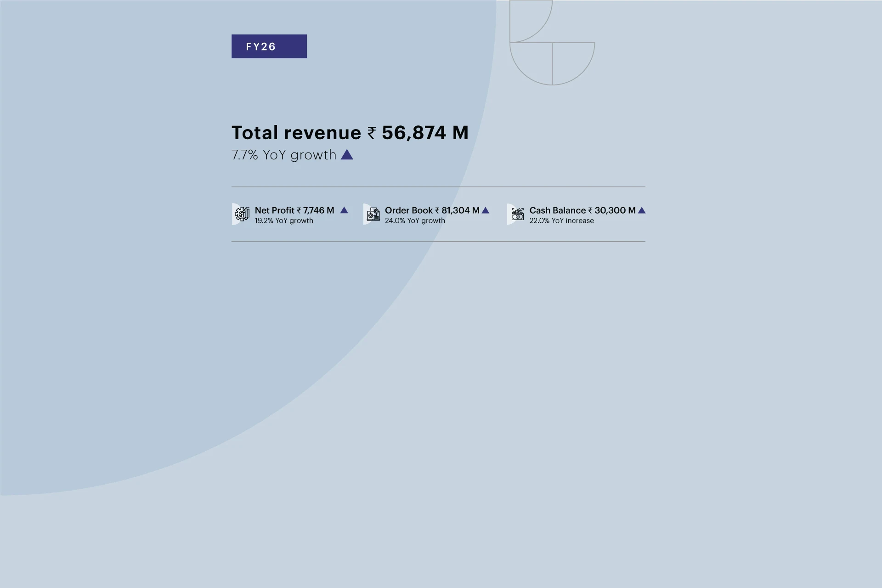This screenshot has height=588, width=882.
Task: Select the 24.0% YoY growth text
Action: pyautogui.click(x=415, y=220)
